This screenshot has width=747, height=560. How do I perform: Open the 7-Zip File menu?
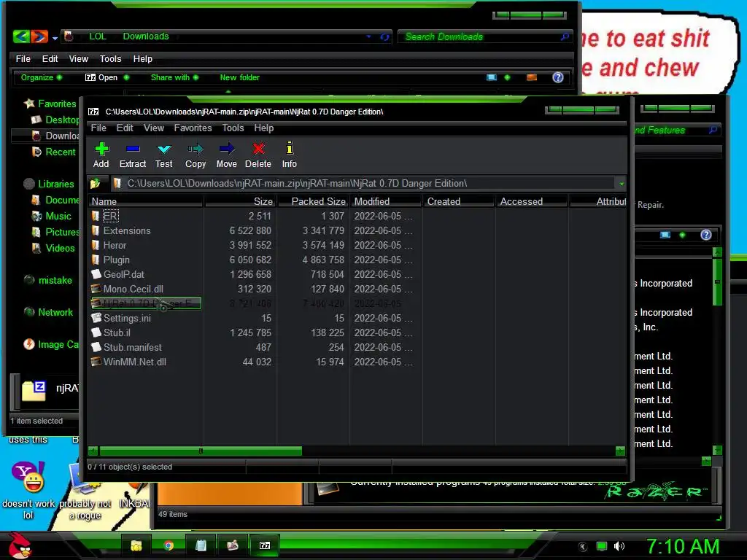click(x=98, y=128)
